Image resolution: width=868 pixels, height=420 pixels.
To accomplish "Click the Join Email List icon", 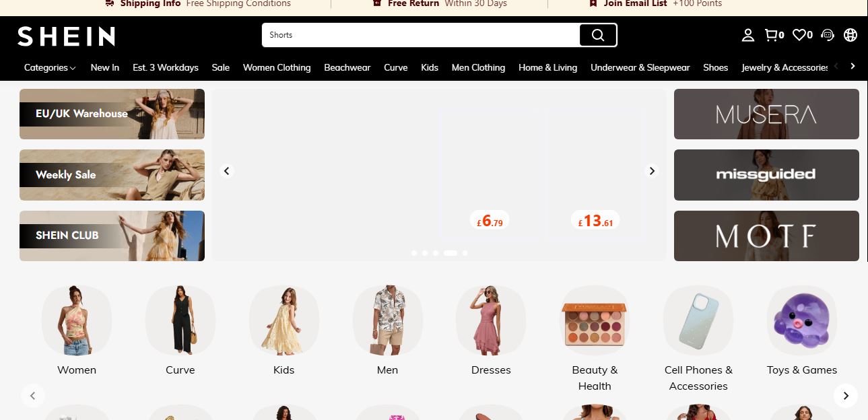I will click(x=593, y=3).
